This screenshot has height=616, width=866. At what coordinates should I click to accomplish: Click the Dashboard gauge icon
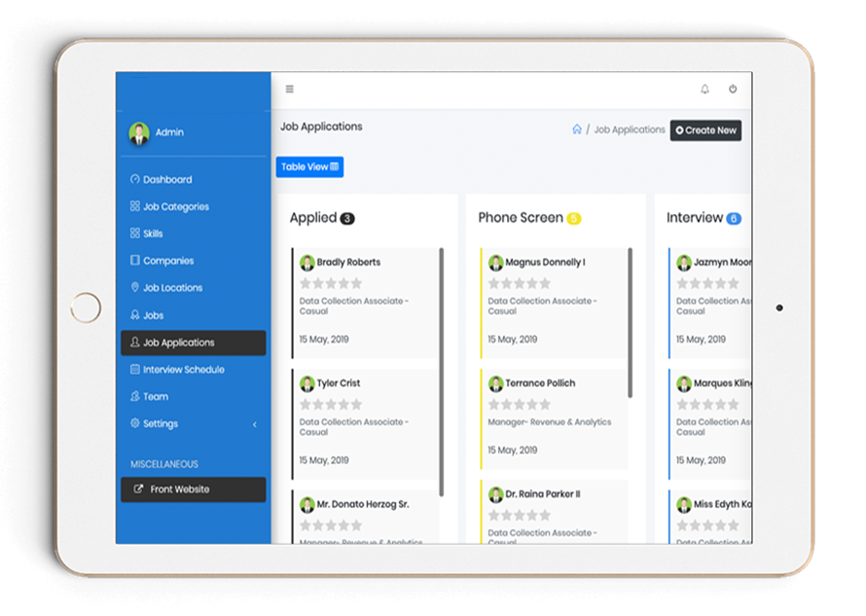pos(135,180)
